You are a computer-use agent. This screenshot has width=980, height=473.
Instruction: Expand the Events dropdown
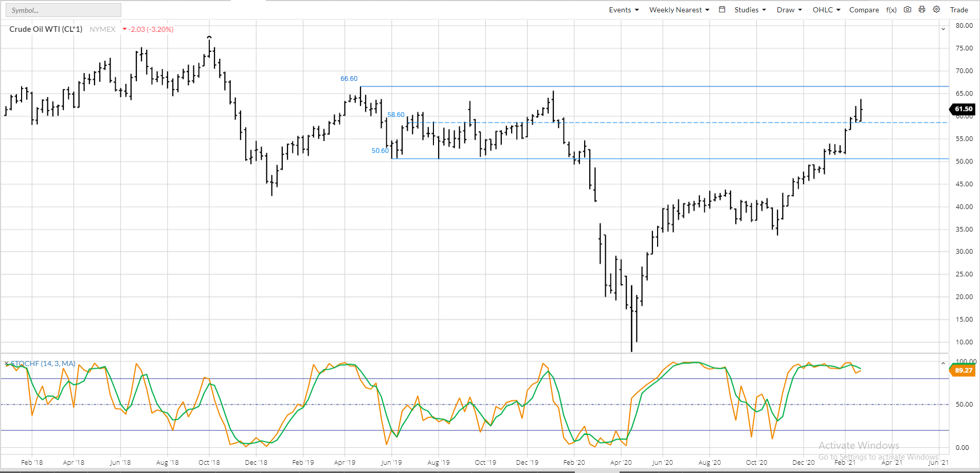pyautogui.click(x=623, y=10)
